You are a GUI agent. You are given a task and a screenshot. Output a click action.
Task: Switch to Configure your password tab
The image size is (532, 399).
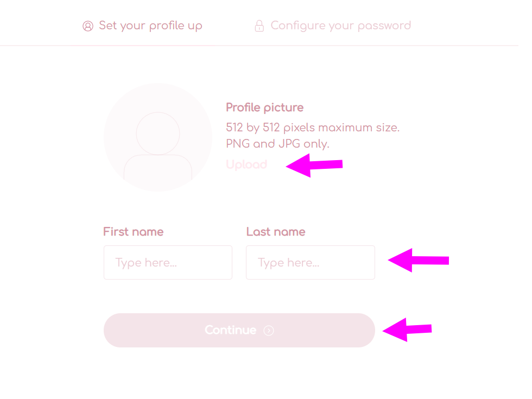tap(333, 26)
